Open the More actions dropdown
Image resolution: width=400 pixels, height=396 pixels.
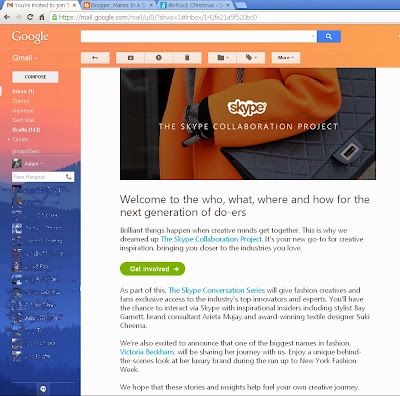pyautogui.click(x=286, y=58)
